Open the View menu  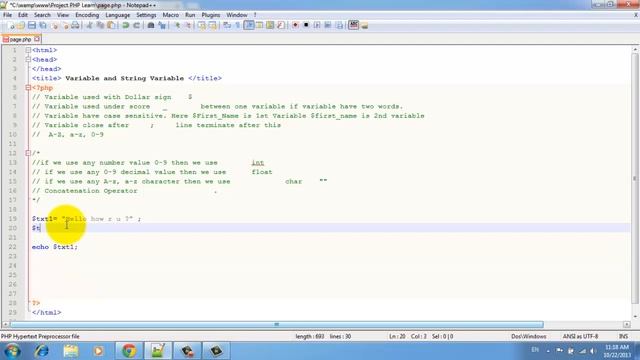point(63,15)
